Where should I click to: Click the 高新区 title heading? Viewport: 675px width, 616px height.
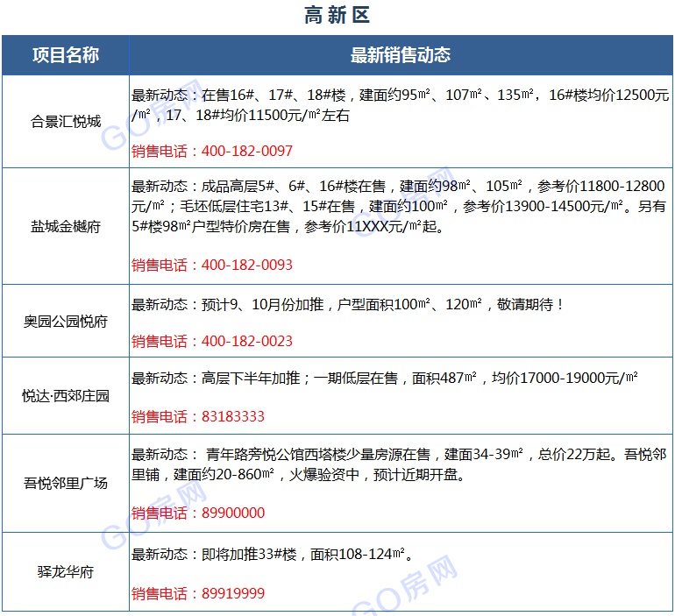pos(337,16)
